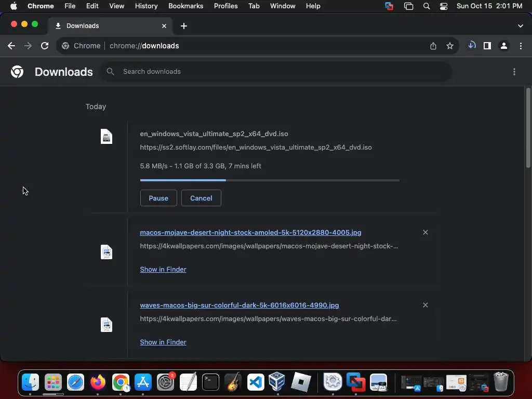Open TextEdit from the Dock
The image size is (532, 399).
[x=188, y=382]
